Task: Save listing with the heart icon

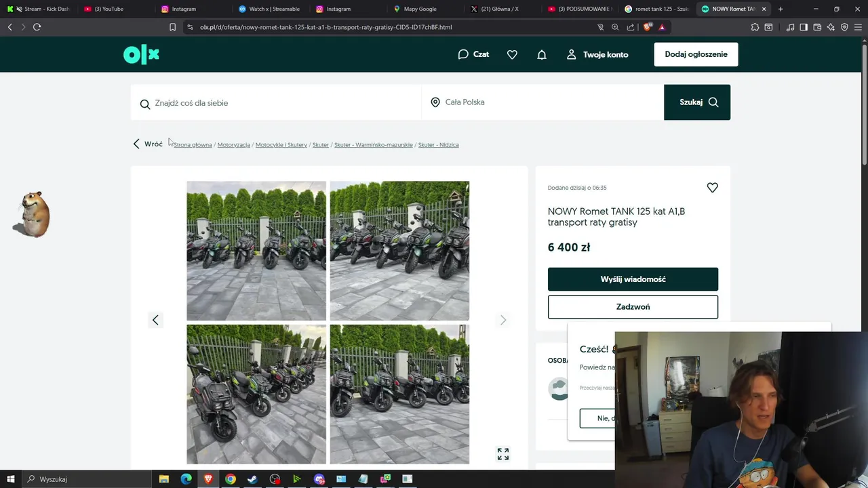Action: [x=712, y=188]
